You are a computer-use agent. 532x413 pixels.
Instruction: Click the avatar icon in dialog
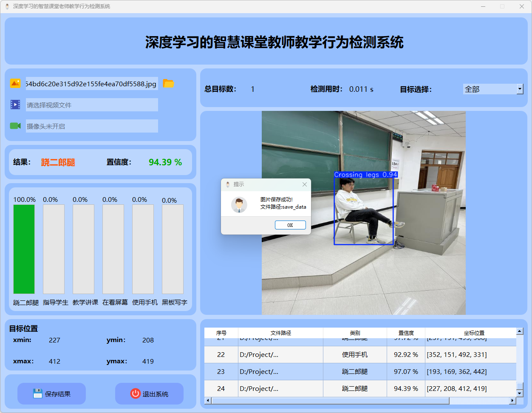point(239,205)
